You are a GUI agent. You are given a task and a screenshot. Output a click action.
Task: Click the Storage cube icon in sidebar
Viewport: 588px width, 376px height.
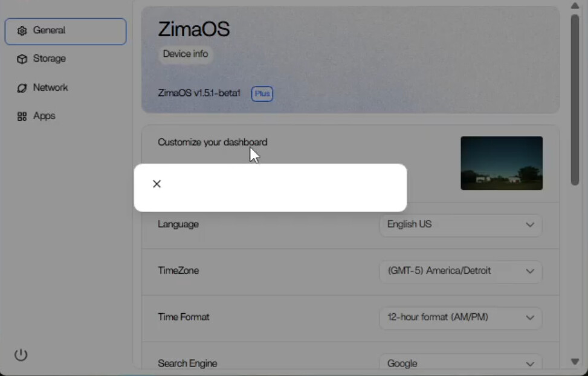pyautogui.click(x=22, y=59)
